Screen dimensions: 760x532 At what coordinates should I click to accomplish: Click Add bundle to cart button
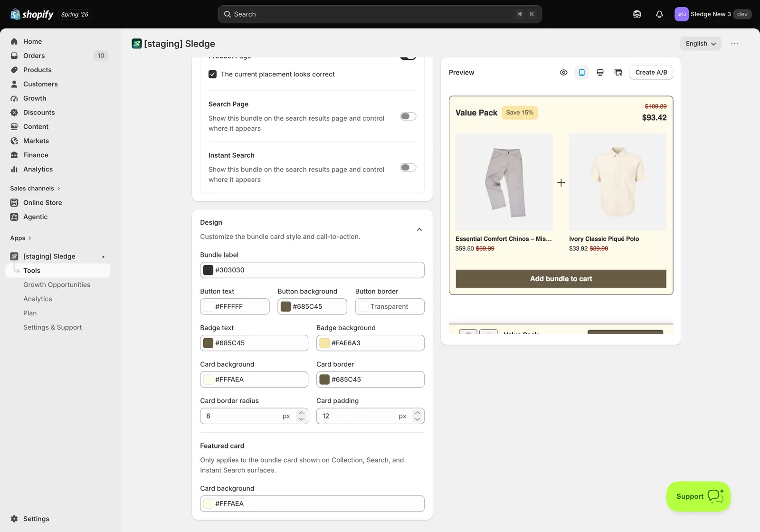point(561,279)
